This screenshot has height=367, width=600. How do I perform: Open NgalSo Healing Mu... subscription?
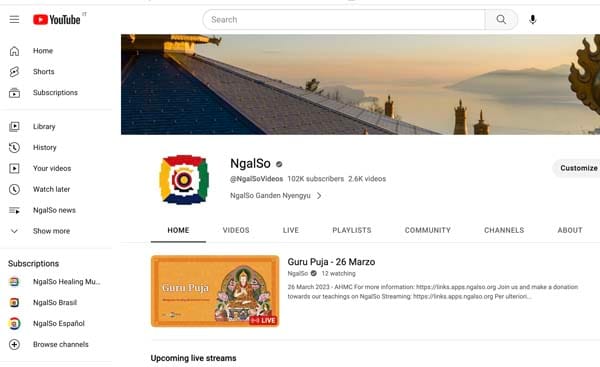click(67, 282)
